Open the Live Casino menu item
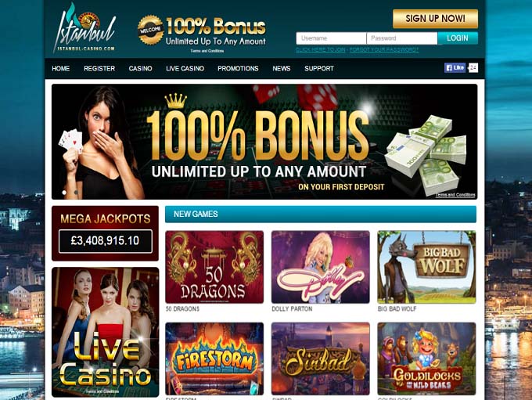The height and width of the screenshot is (400, 532). [185, 68]
